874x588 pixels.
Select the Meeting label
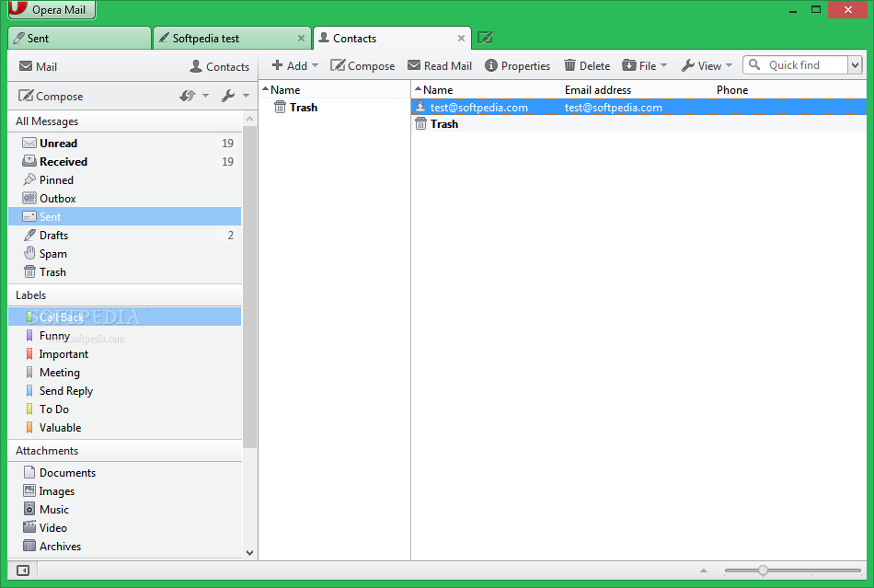pyautogui.click(x=125, y=373)
